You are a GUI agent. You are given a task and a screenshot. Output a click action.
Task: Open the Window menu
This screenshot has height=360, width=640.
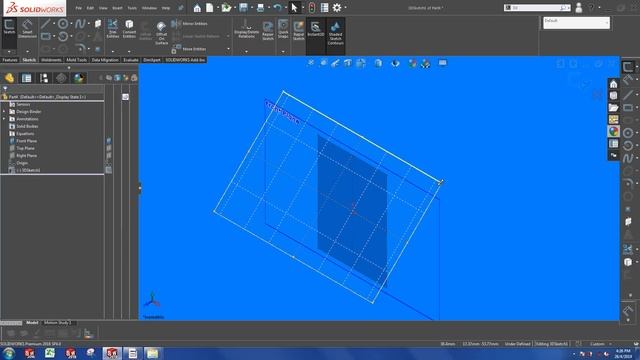pyautogui.click(x=149, y=8)
